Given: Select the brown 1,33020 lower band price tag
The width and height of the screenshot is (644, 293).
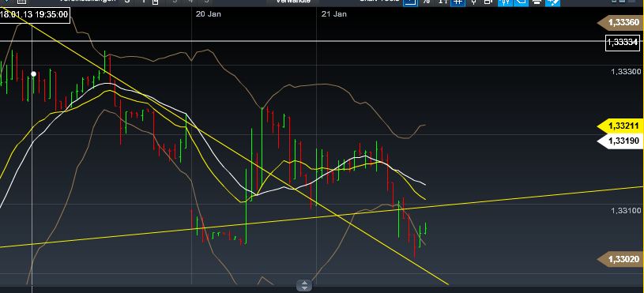Looking at the screenshot, I should (x=621, y=259).
